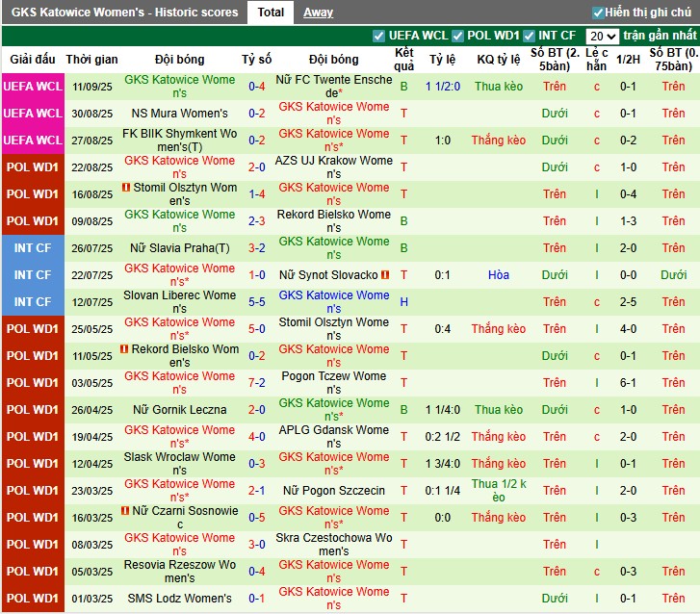The height and width of the screenshot is (614, 700).
Task: Select the Total tab
Action: 271,13
